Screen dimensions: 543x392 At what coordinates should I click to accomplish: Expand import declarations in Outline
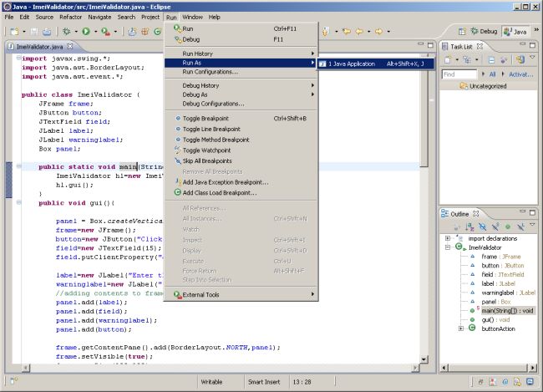(x=449, y=238)
